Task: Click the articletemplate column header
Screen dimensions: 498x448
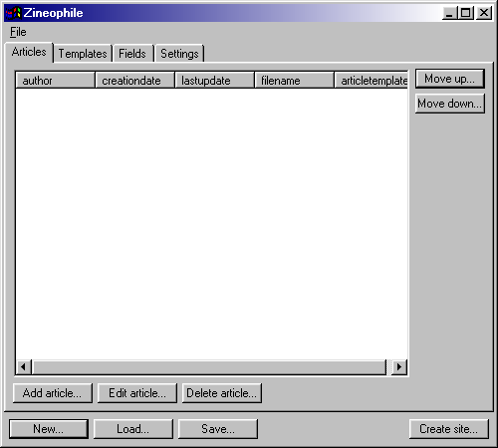Action: [x=372, y=81]
